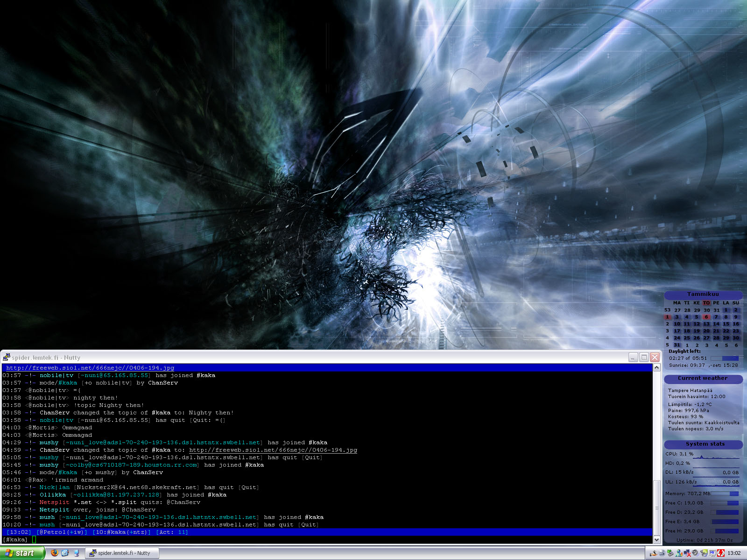
Task: Click the Hz monitor refresh tray icon
Action: (712, 553)
